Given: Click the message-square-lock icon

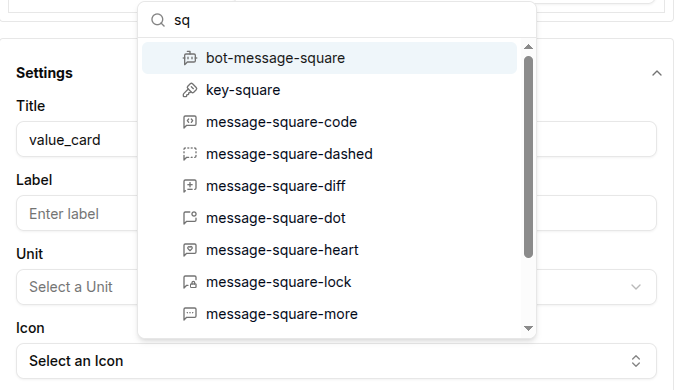Looking at the screenshot, I should pyautogui.click(x=190, y=282).
